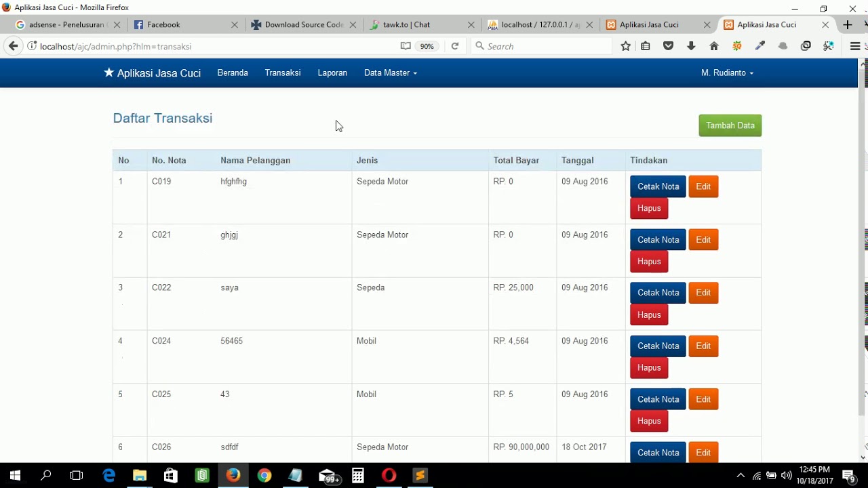Click Aplikasi Jasa Cuci brand link
This screenshot has width=868, height=488.
coord(152,73)
